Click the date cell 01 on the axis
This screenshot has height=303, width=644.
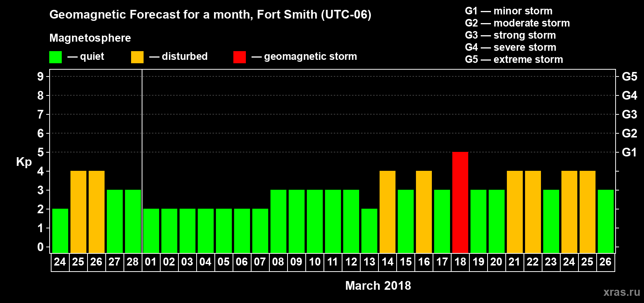click(151, 262)
